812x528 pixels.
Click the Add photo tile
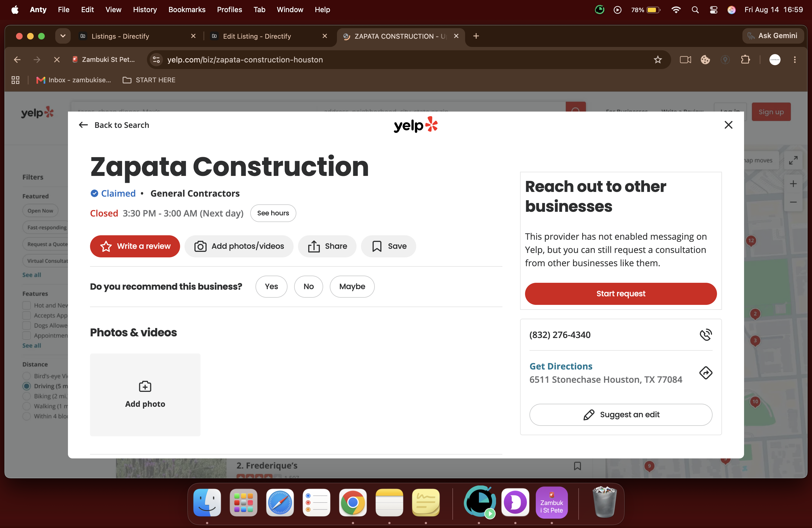(145, 395)
